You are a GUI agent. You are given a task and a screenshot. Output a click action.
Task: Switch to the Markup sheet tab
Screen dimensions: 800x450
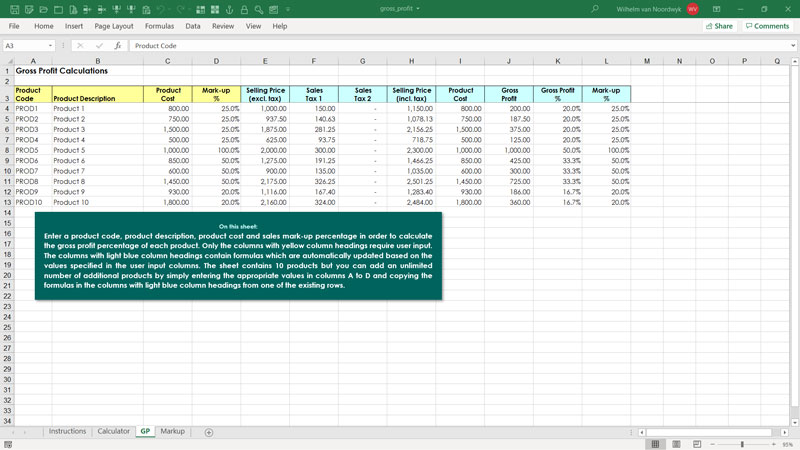point(172,431)
